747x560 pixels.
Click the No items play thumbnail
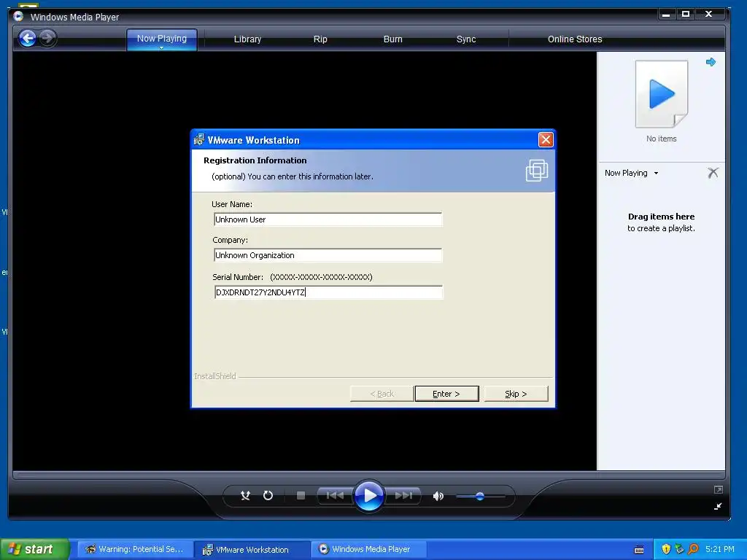click(662, 94)
